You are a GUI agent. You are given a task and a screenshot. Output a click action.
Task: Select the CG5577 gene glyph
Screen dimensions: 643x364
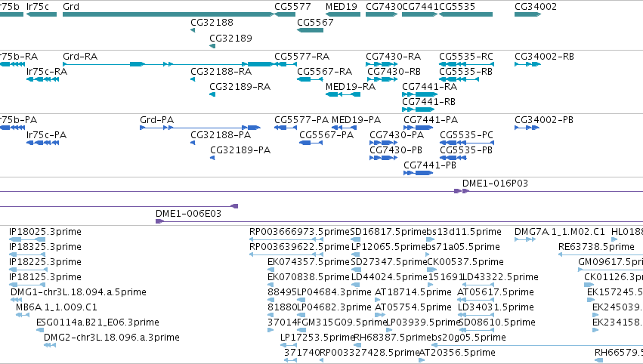tap(285, 14)
